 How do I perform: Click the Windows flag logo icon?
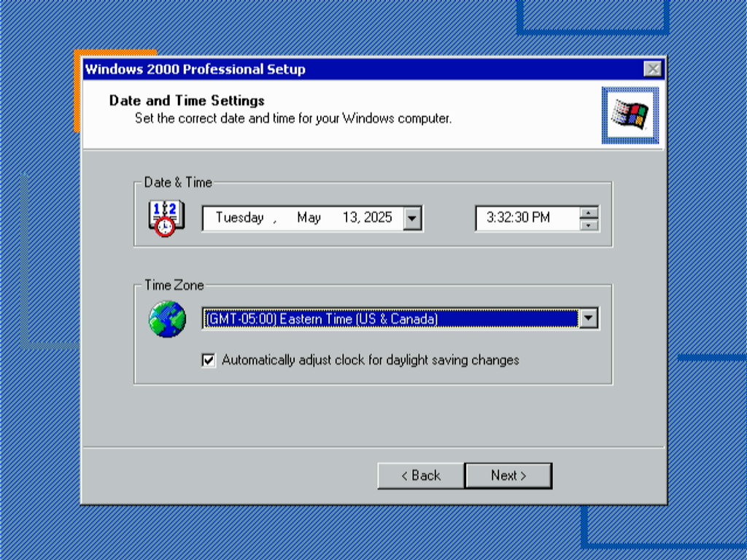630,115
